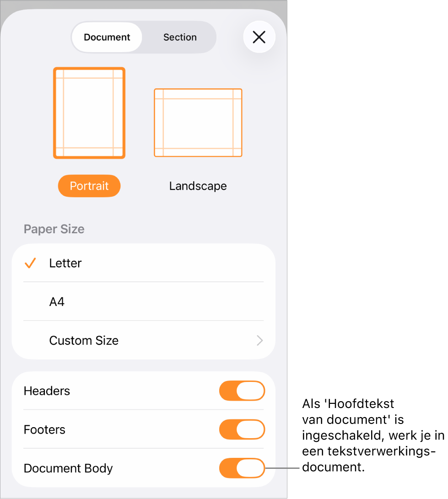
Task: Select Letter paper size
Action: pyautogui.click(x=144, y=263)
